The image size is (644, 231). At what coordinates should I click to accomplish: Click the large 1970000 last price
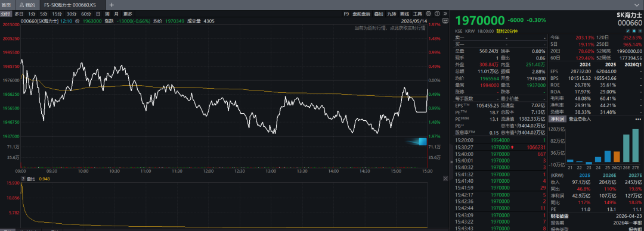point(479,20)
